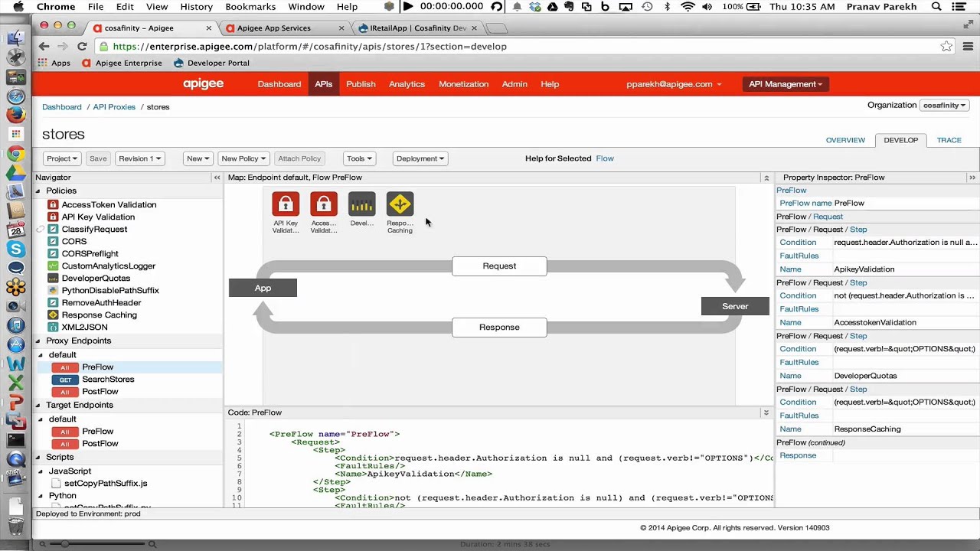The image size is (980, 551).
Task: Go to Dashboard in top navigation
Action: coord(279,84)
